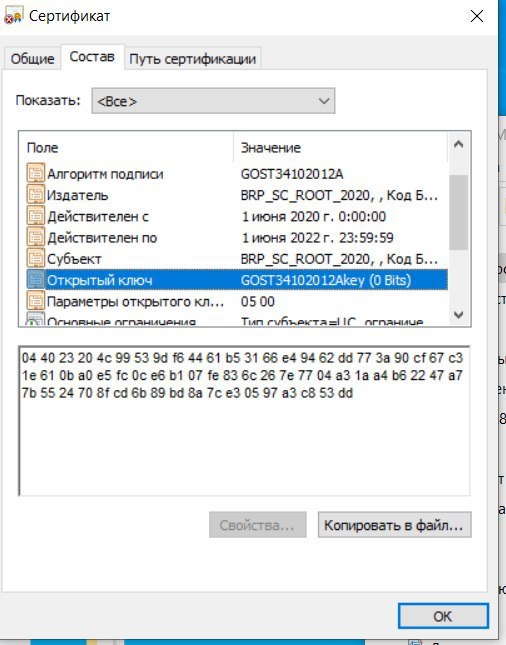The image size is (506, 645).
Task: Click icon beside Открытый ключ row
Action: tap(35, 280)
